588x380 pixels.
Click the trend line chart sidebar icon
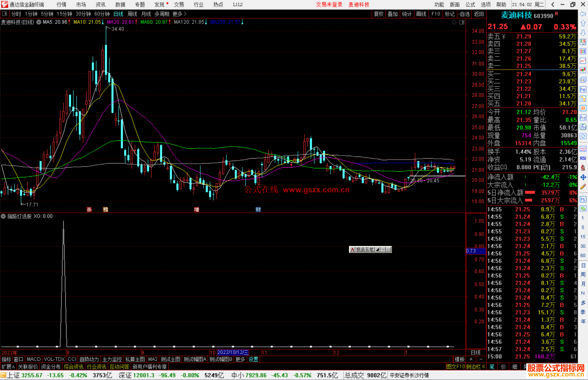click(x=583, y=61)
